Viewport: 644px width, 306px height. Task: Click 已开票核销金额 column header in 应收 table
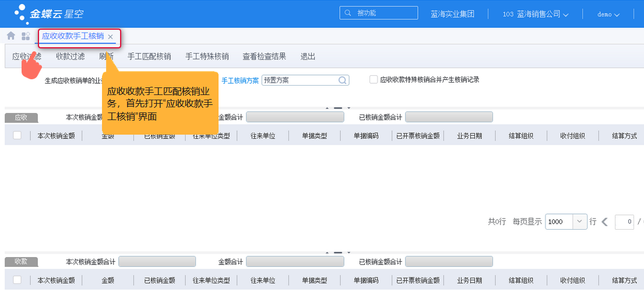(418, 136)
